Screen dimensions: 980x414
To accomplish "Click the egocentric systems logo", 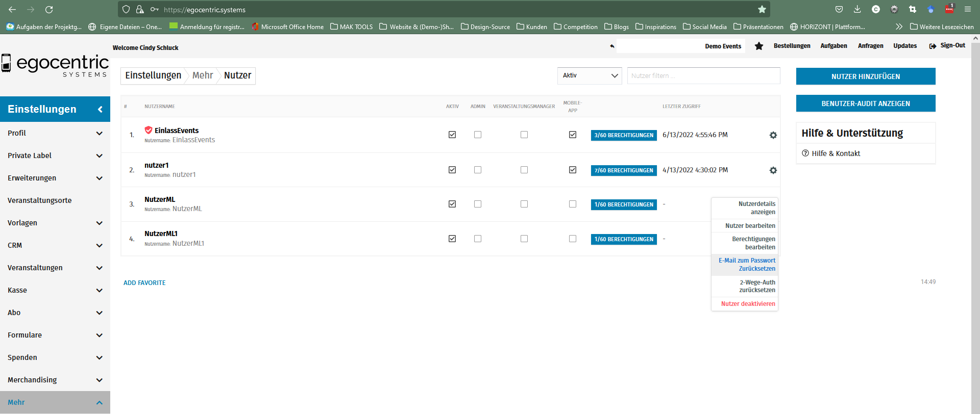I will pos(55,65).
